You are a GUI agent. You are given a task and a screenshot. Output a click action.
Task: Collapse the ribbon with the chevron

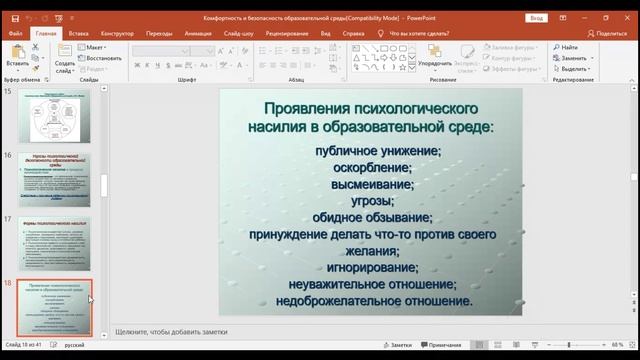pyautogui.click(x=631, y=80)
